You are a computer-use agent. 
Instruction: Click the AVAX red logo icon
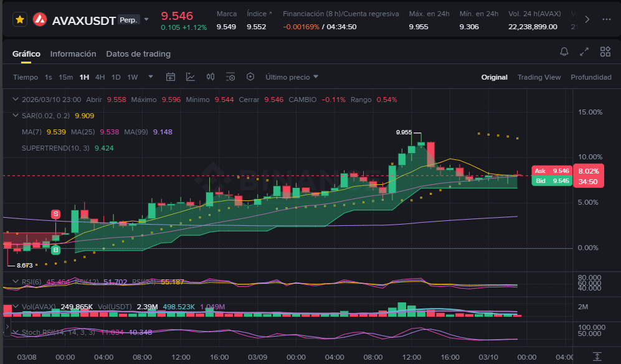[40, 19]
